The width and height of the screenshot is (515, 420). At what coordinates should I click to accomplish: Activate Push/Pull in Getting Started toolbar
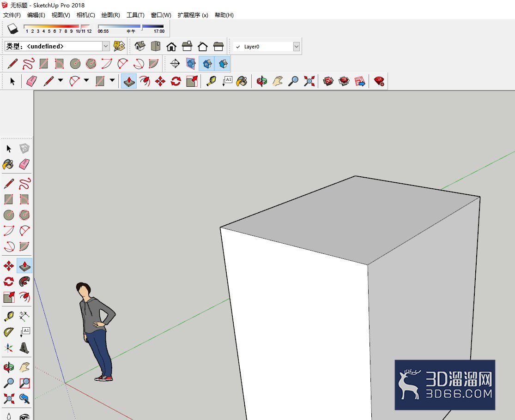point(129,81)
